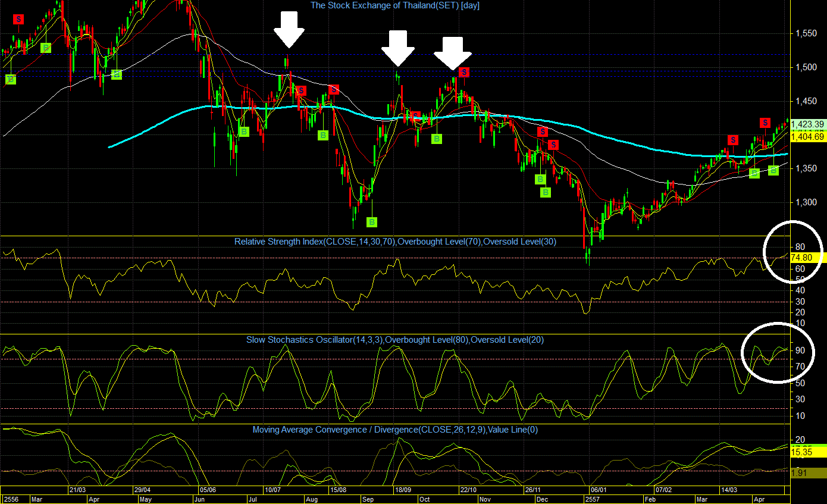Click the Oct month label
The image size is (827, 504).
tap(424, 499)
